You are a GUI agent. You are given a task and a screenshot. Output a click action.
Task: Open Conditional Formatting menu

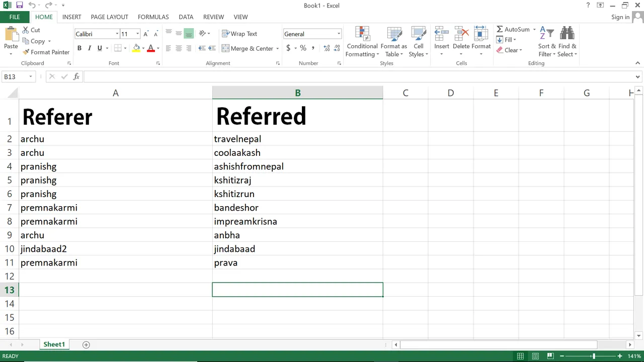point(362,42)
